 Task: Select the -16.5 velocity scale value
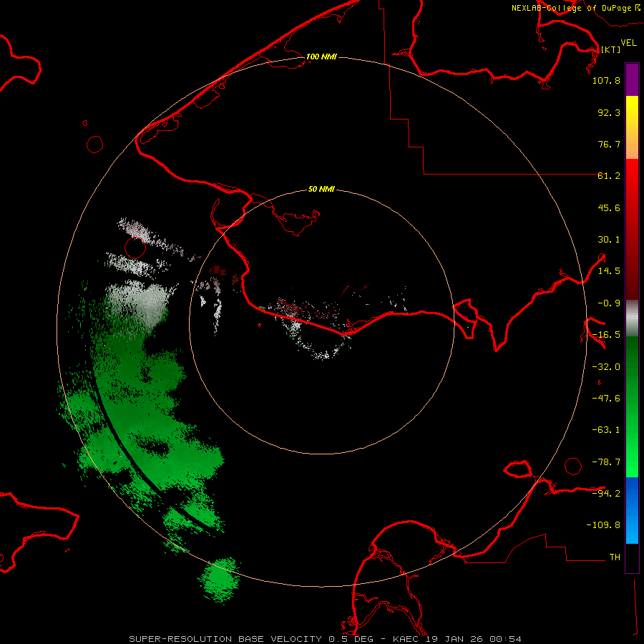[x=606, y=335]
